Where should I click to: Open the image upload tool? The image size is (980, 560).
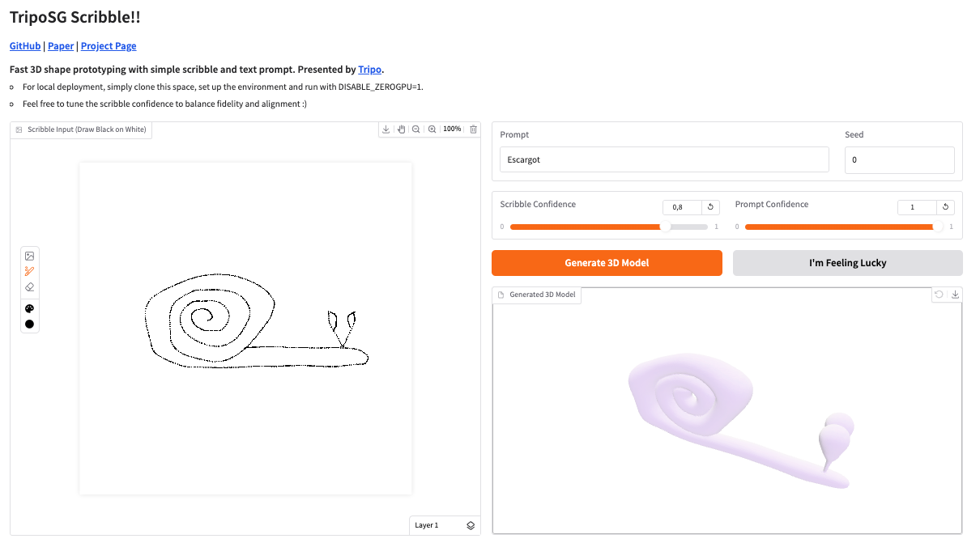click(30, 256)
